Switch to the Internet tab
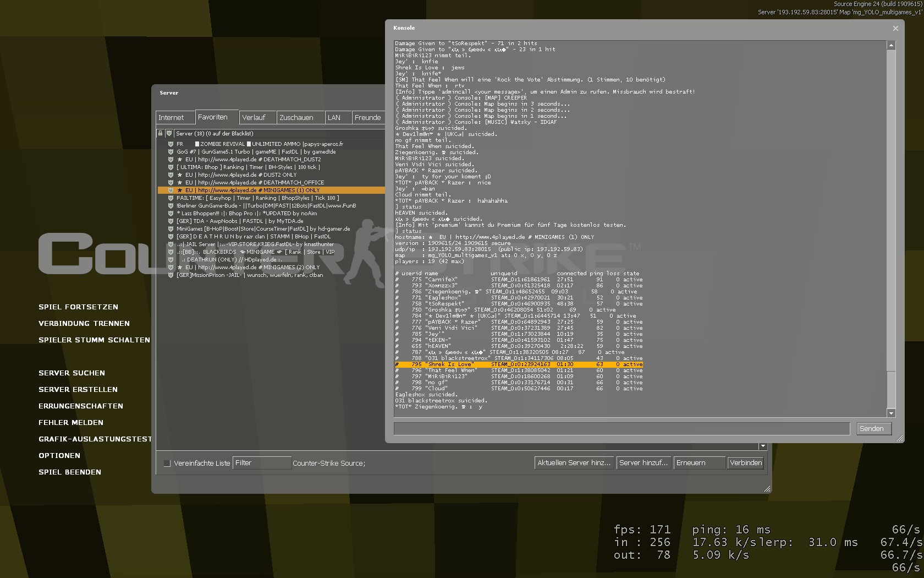Viewport: 924px width, 578px height. [175, 118]
